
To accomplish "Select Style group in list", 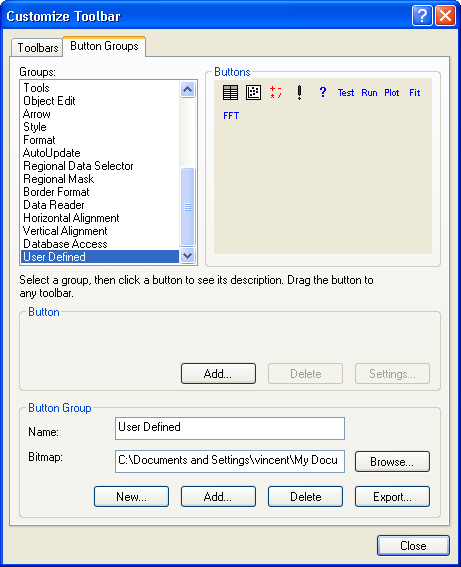I will (100, 127).
